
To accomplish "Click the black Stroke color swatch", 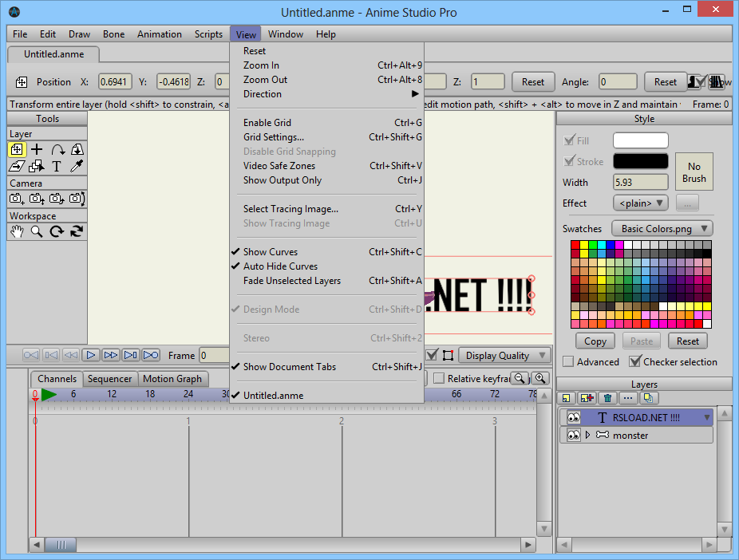I will 640,161.
